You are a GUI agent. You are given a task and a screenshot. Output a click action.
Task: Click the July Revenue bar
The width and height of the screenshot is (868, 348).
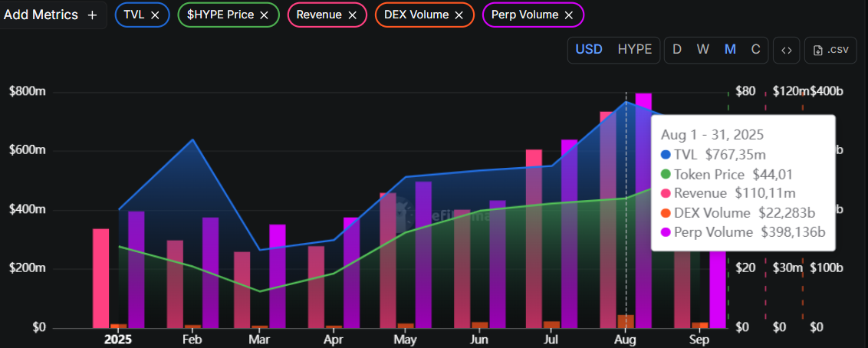click(x=534, y=238)
